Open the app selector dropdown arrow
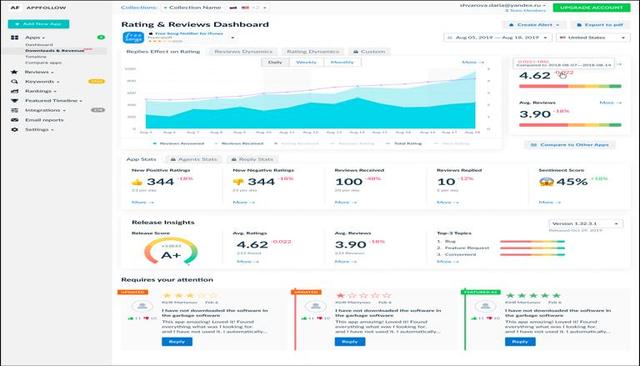640x366 pixels. 233,38
